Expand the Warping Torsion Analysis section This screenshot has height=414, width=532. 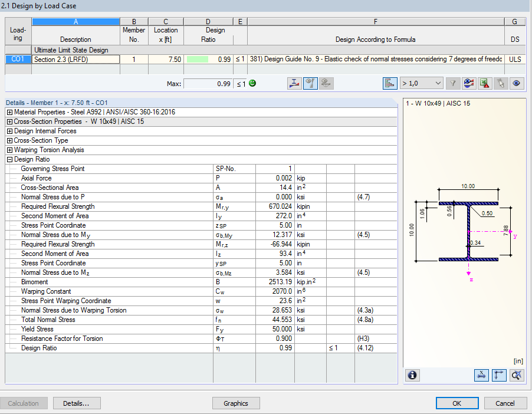[x=9, y=150]
